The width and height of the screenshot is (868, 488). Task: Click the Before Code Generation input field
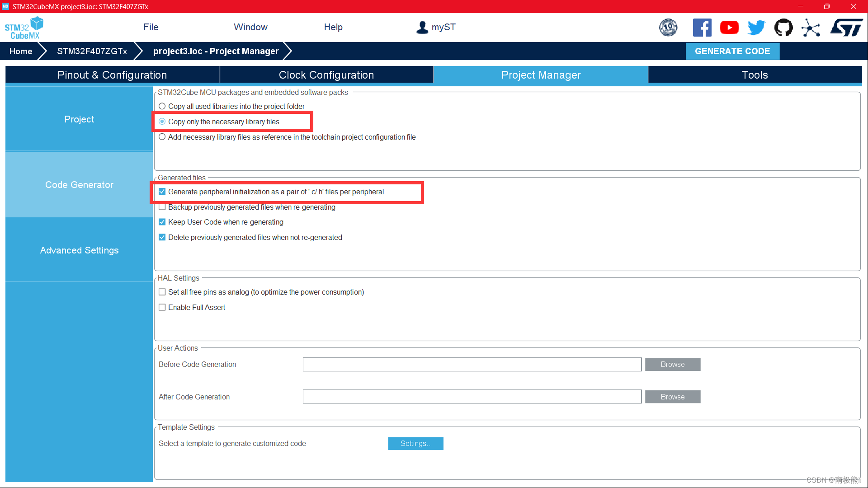(472, 364)
